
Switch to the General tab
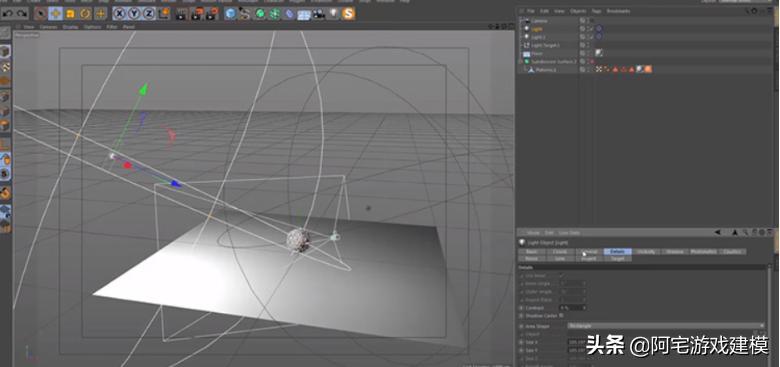(x=589, y=252)
